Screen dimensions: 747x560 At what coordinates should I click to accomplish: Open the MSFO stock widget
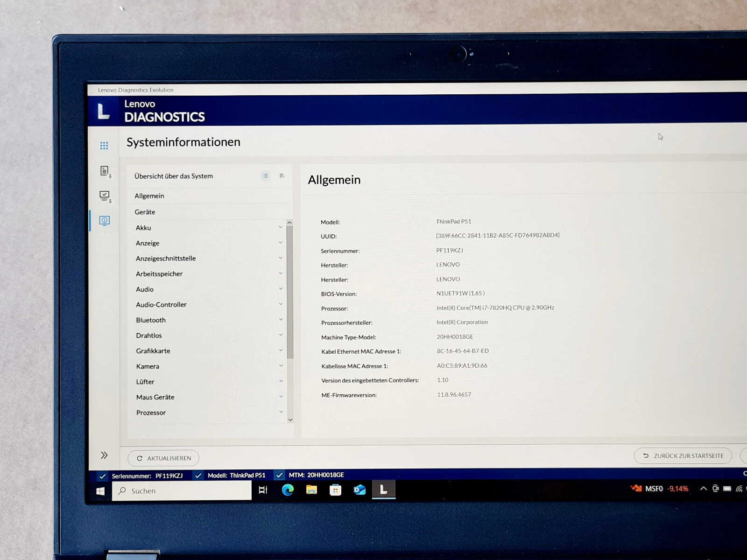point(660,489)
